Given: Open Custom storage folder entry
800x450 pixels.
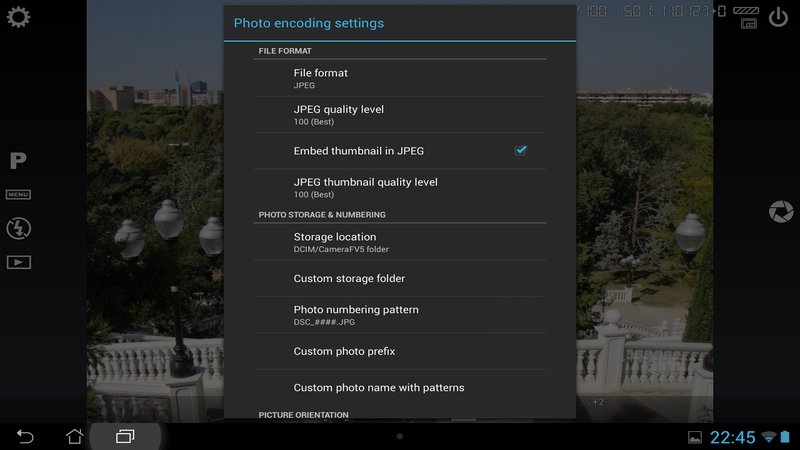Looking at the screenshot, I should pyautogui.click(x=399, y=279).
